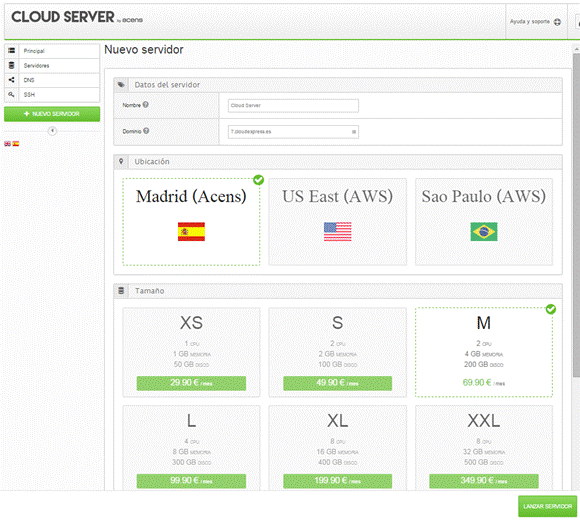Click the 29.90 € price button
Image resolution: width=580 pixels, height=520 pixels.
191,383
